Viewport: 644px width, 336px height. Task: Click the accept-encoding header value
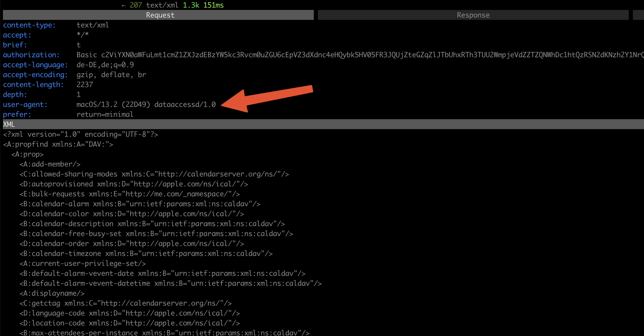coord(111,75)
